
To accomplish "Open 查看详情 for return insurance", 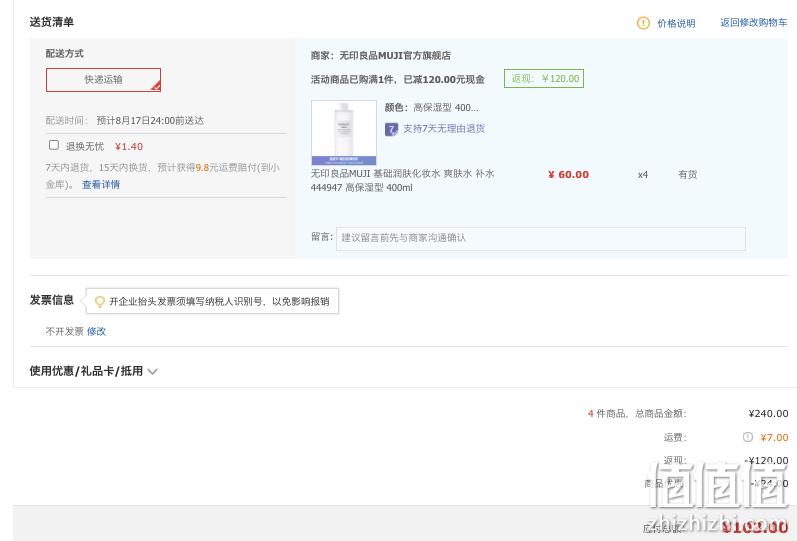I will 101,185.
